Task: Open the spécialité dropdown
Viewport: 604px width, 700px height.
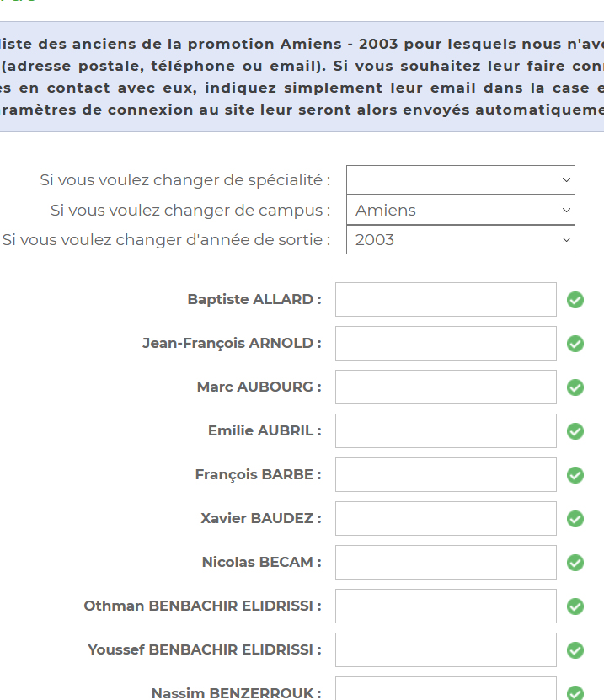Action: pyautogui.click(x=460, y=180)
